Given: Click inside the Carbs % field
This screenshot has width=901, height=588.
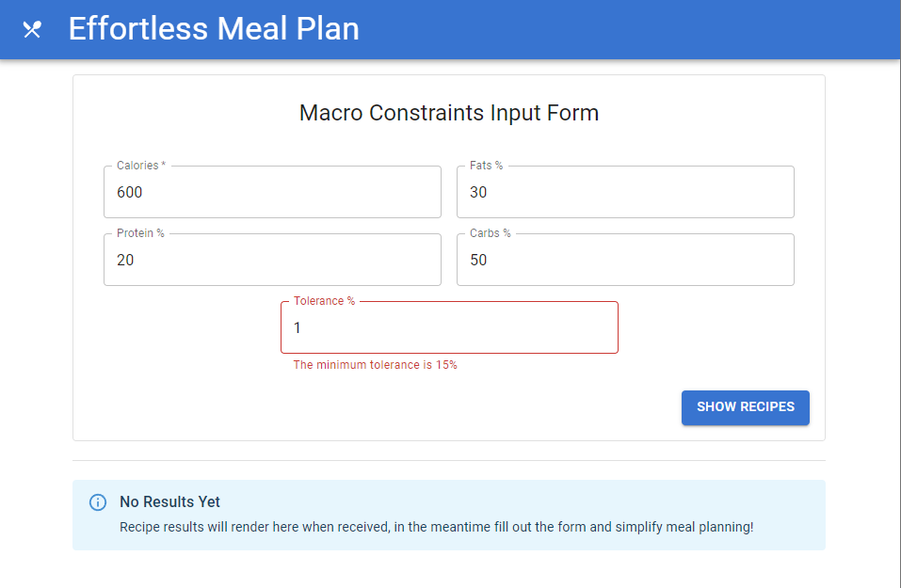Looking at the screenshot, I should coord(624,260).
